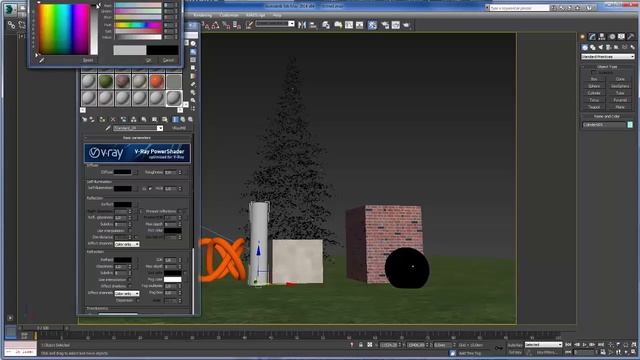Click the Reset Map/Material delete icon

point(113,120)
